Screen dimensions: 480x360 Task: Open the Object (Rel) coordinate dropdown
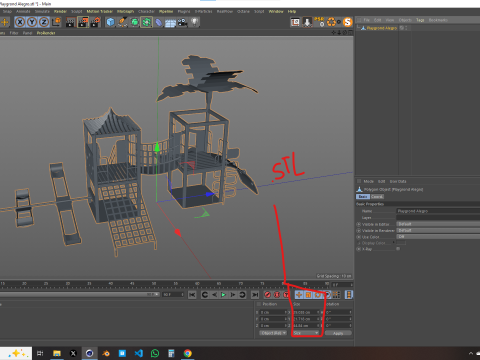point(273,333)
